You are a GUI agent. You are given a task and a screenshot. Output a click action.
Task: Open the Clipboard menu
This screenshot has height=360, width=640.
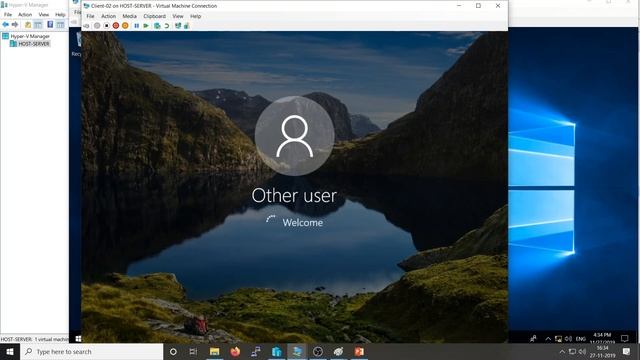(x=154, y=16)
